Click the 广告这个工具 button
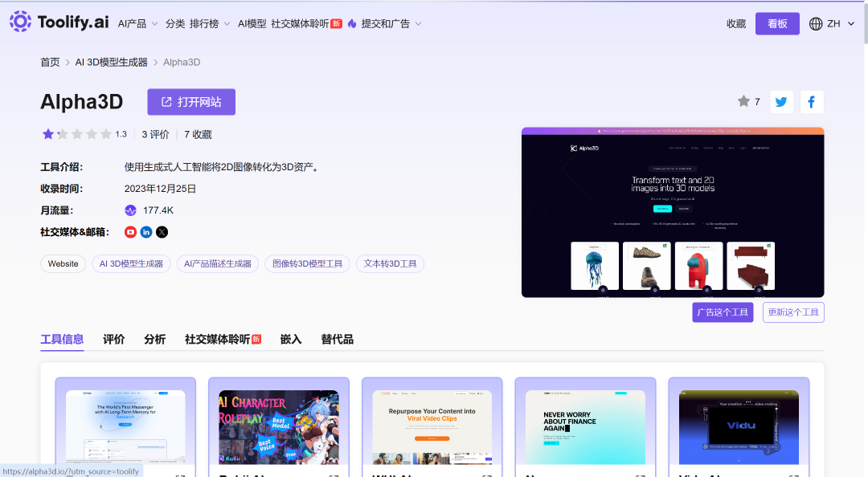The image size is (868, 477). click(723, 312)
